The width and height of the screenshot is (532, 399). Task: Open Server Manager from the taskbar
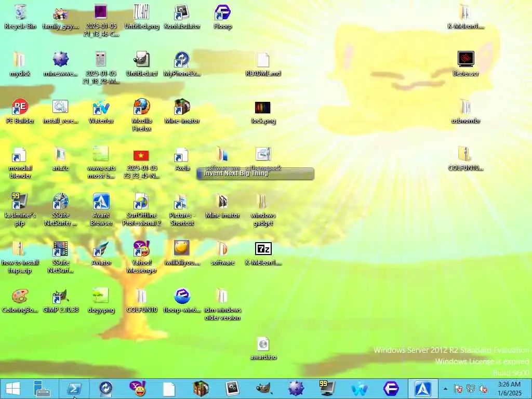click(x=42, y=389)
